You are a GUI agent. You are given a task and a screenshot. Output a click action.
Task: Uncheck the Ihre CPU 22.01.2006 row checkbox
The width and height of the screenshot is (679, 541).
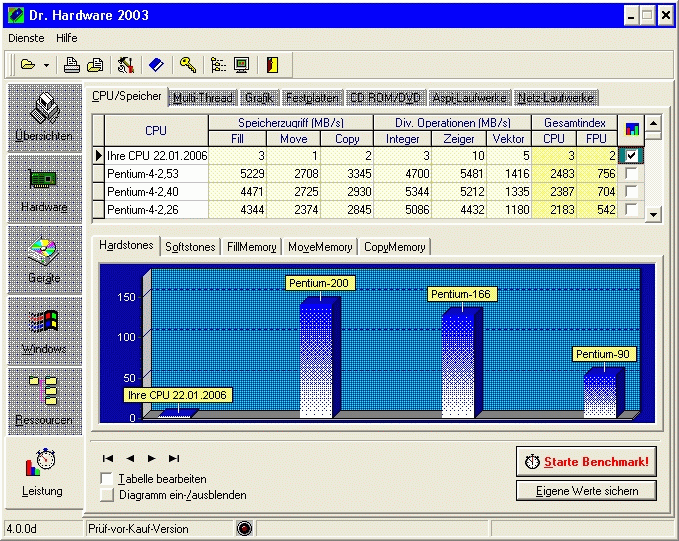click(631, 155)
